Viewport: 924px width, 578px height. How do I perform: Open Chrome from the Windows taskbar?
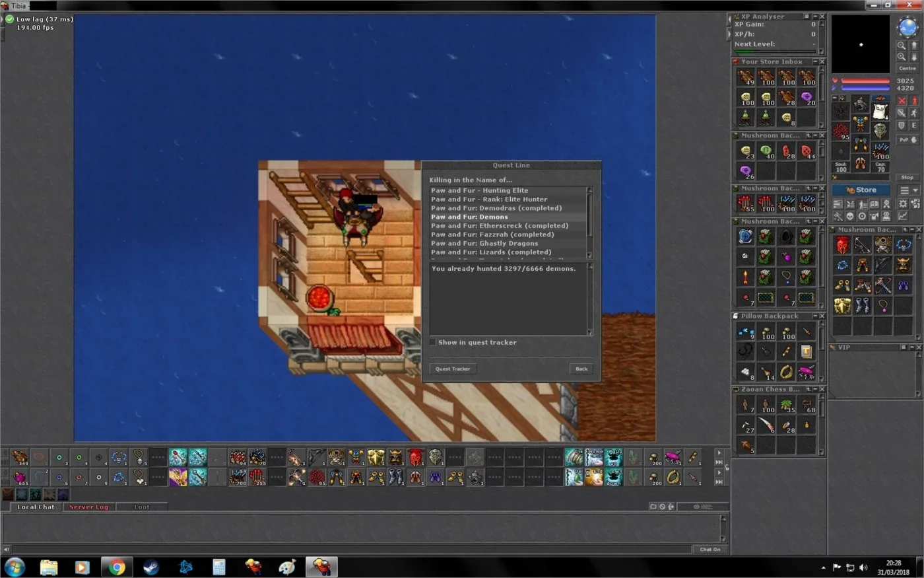coord(117,567)
